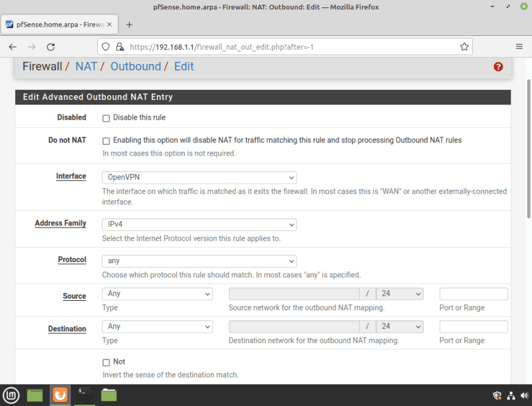Open the Interface dropdown showing OpenVPN
Screen dimensions: 532x406
click(199, 178)
